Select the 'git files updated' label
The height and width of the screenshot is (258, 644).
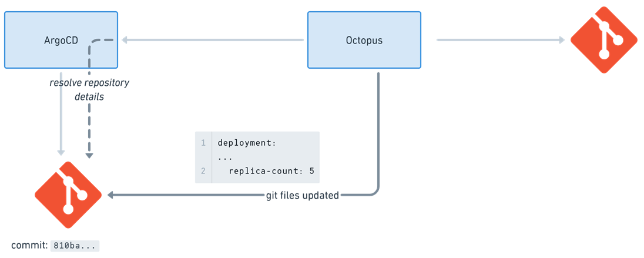coord(302,196)
